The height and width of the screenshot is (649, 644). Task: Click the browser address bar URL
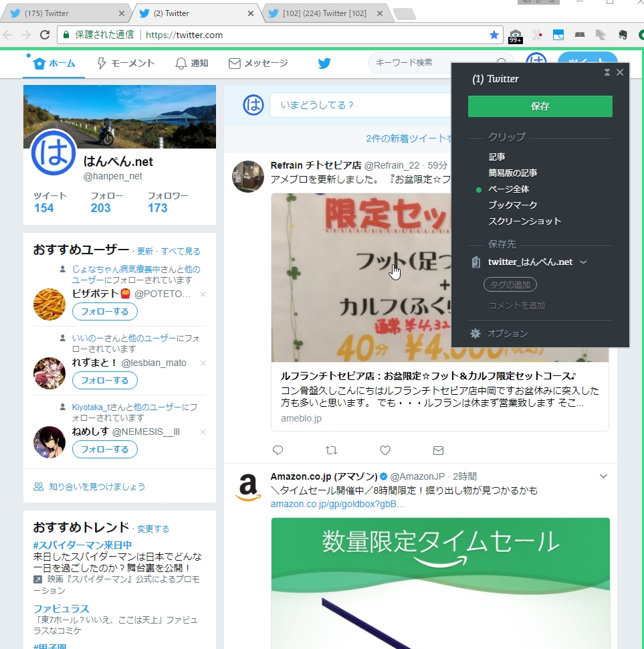click(x=184, y=35)
